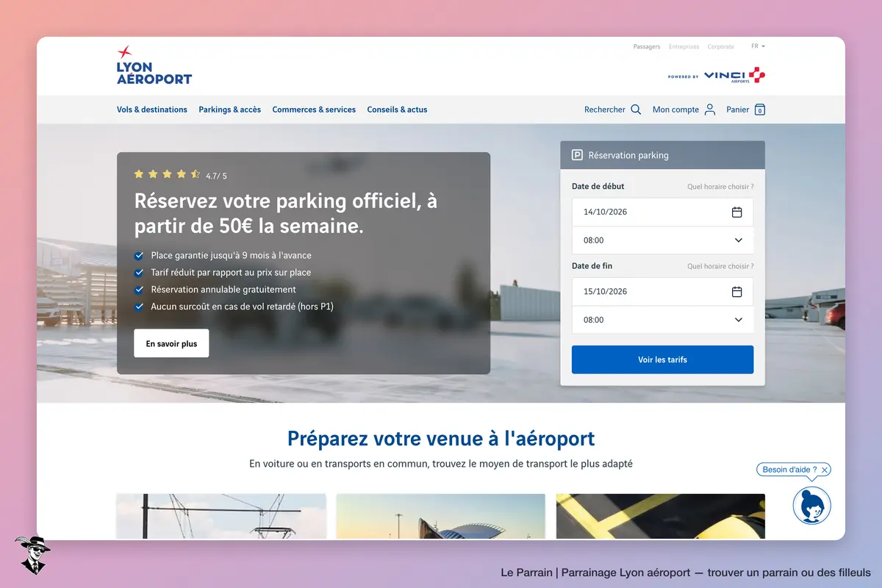
Task: Click the overhead train wires thumbnail
Action: (x=221, y=517)
